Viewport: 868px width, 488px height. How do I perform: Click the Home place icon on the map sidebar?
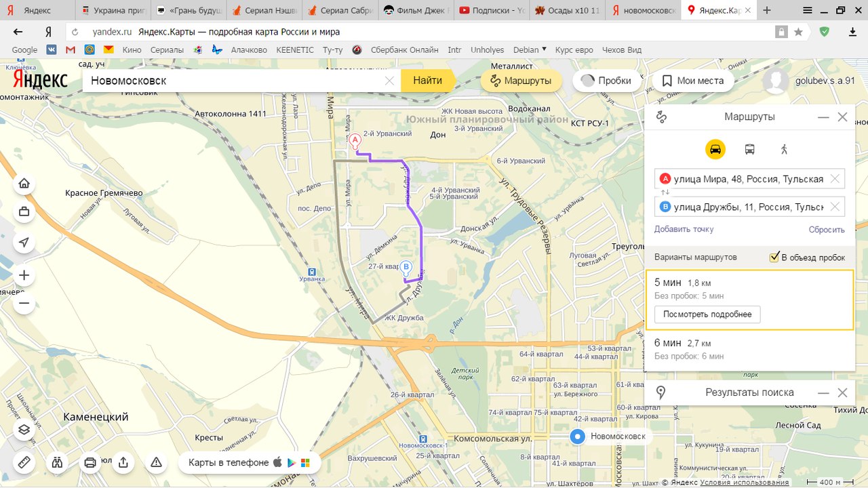(24, 183)
